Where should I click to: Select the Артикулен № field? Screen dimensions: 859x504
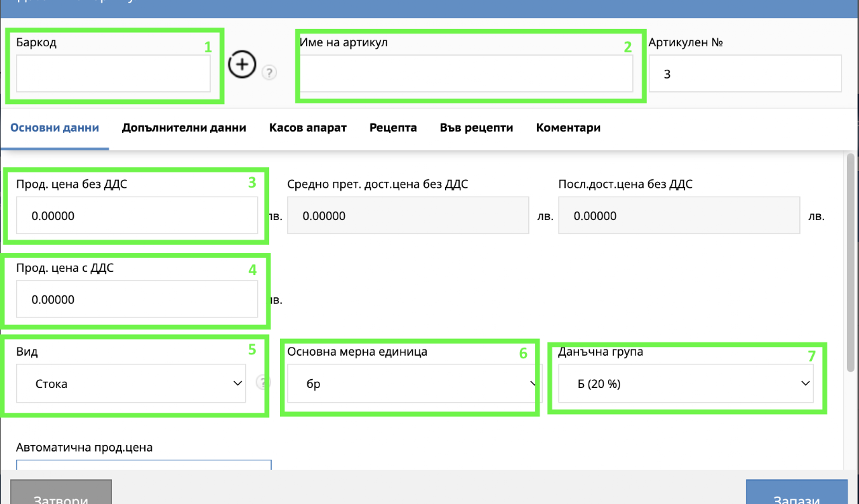click(745, 73)
